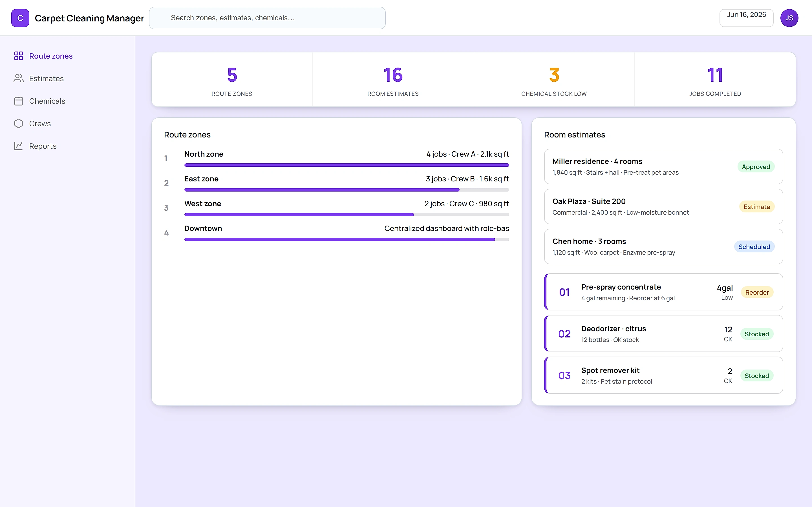
Task: Click the purple C app logo
Action: click(20, 18)
